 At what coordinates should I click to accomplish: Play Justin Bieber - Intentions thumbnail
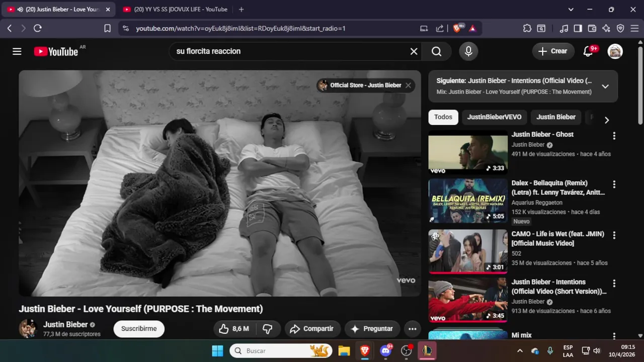pos(468,300)
